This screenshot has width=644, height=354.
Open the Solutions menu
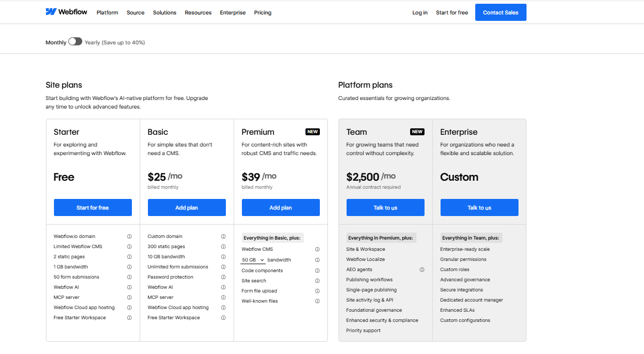click(164, 12)
